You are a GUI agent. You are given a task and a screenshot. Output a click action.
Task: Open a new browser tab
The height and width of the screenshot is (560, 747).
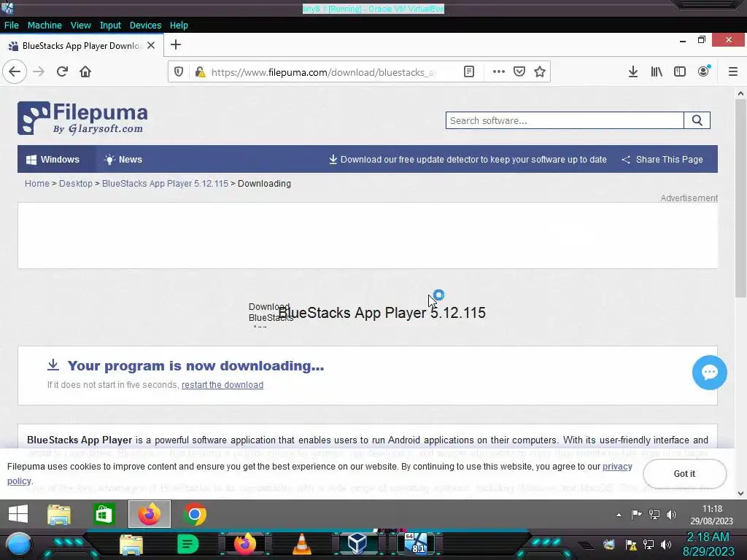click(176, 44)
